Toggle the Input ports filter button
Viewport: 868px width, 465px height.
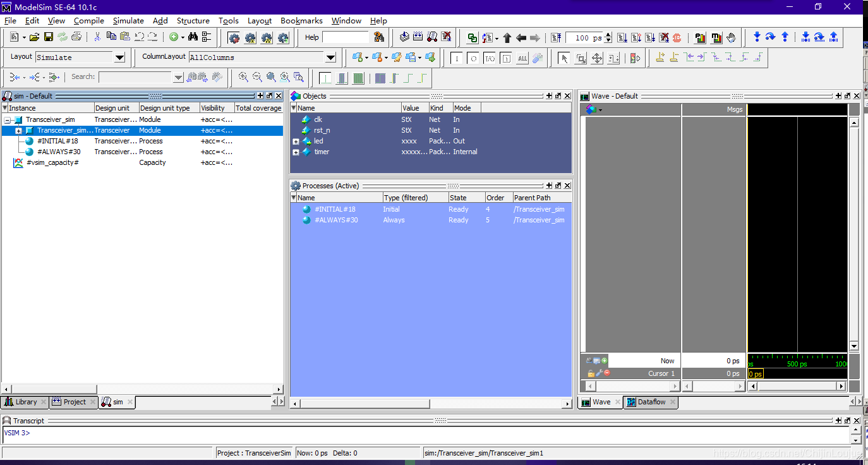tap(457, 58)
